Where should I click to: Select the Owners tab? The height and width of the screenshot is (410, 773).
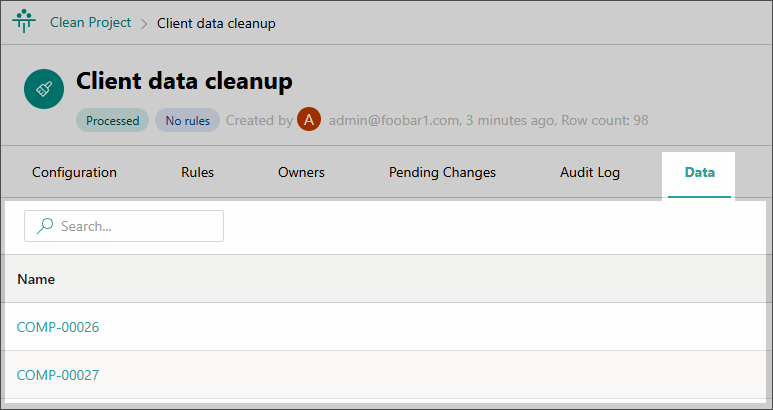click(x=301, y=172)
